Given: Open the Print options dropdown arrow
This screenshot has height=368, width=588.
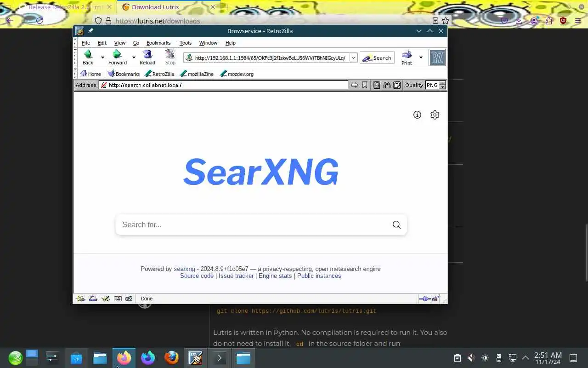Looking at the screenshot, I should [x=421, y=57].
